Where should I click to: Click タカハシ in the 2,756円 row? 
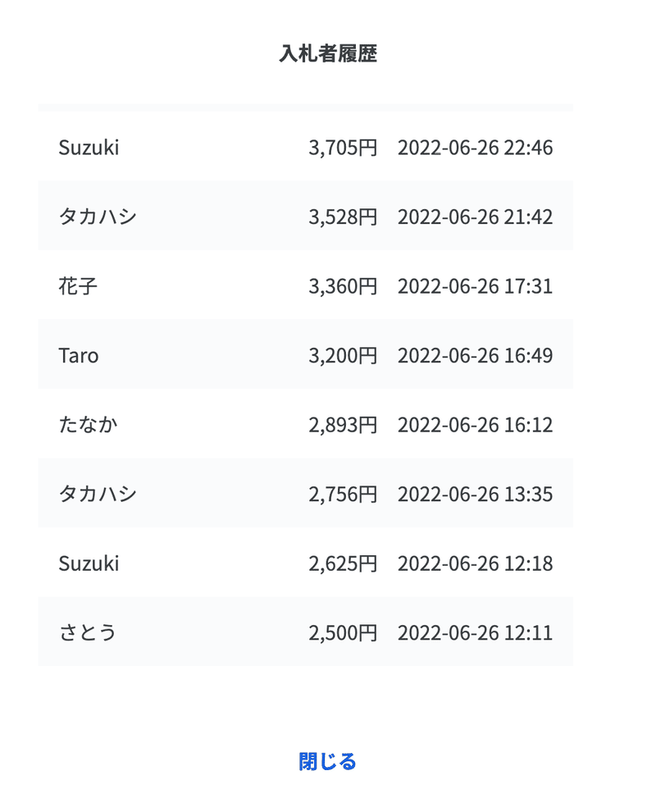98,494
